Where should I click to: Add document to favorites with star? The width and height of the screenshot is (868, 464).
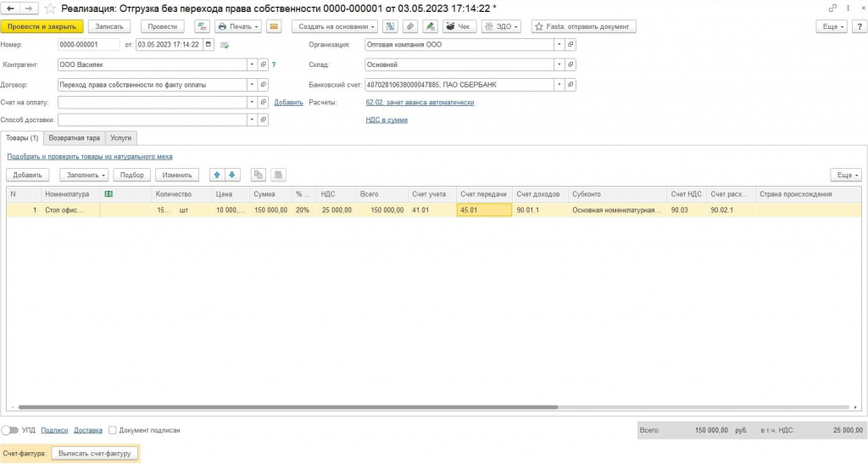(x=50, y=8)
